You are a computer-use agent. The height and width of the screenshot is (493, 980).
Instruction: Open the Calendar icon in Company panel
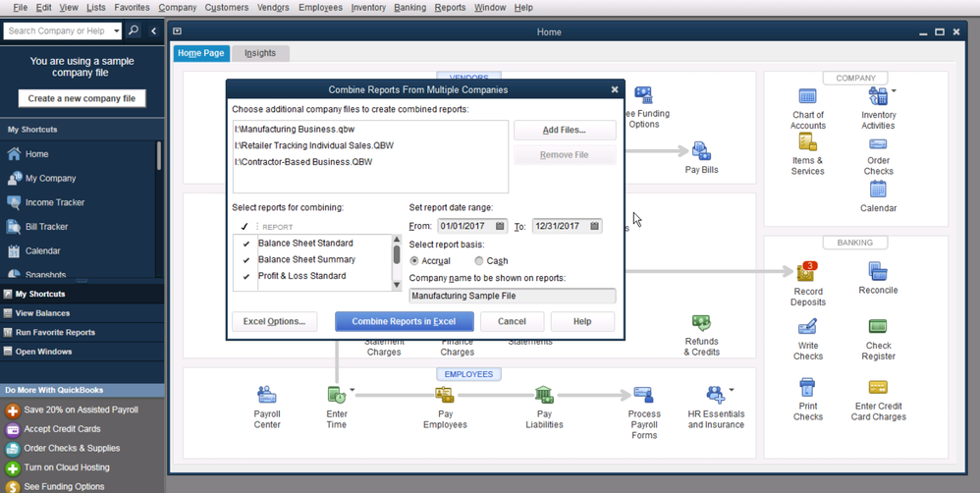click(878, 189)
